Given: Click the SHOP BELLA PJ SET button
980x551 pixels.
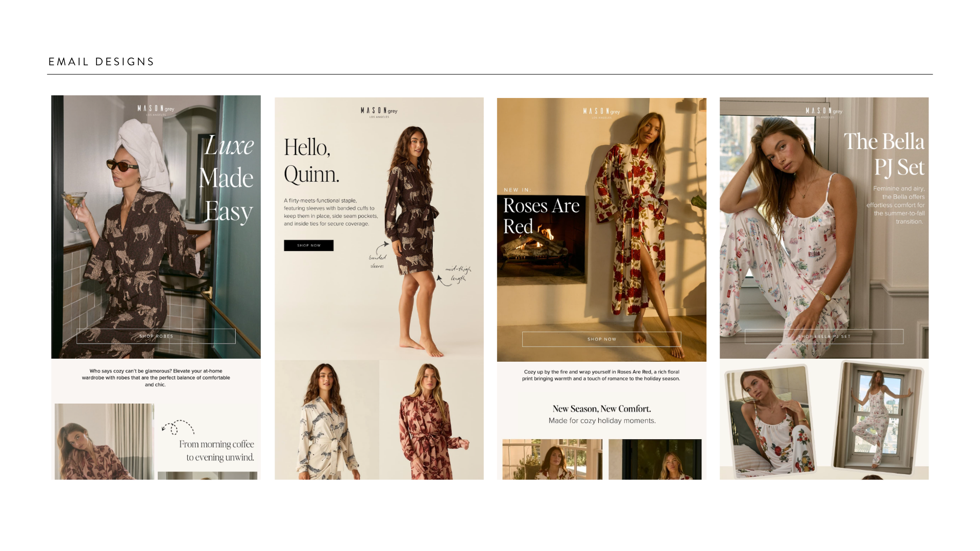Looking at the screenshot, I should [x=824, y=337].
